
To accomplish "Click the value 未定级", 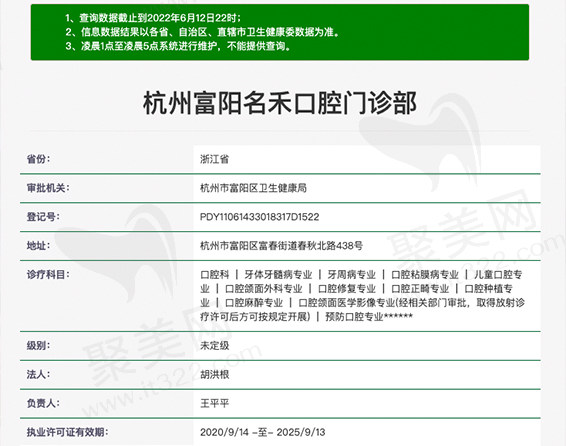I will 214,346.
